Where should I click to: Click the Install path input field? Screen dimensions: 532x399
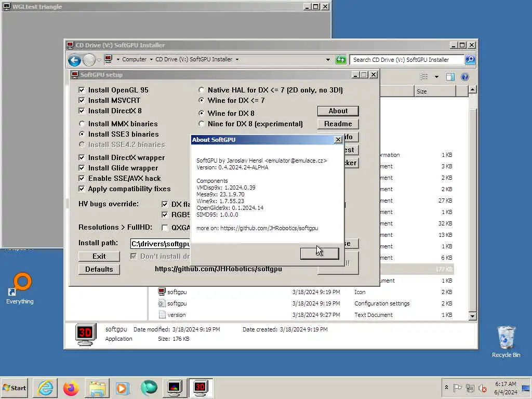point(160,244)
